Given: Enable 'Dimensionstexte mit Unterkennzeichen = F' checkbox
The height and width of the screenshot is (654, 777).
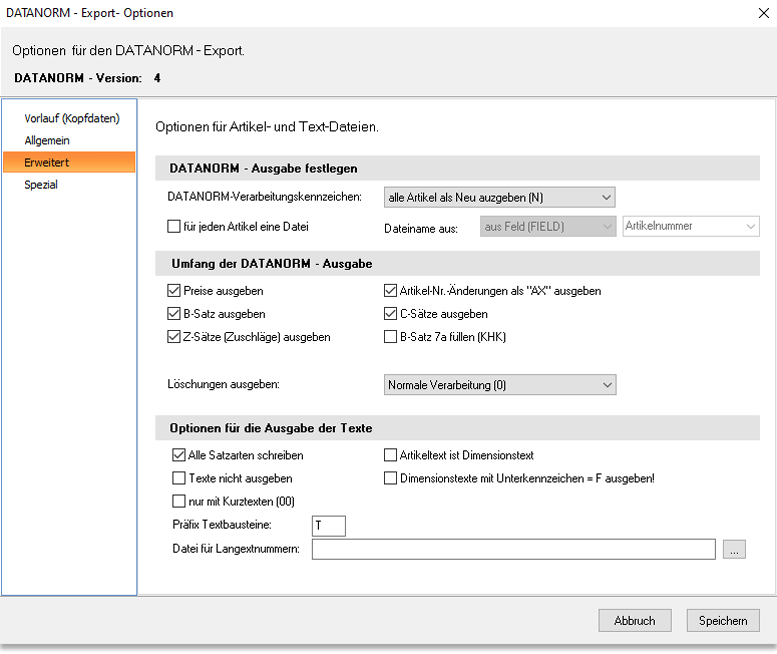Looking at the screenshot, I should (390, 478).
